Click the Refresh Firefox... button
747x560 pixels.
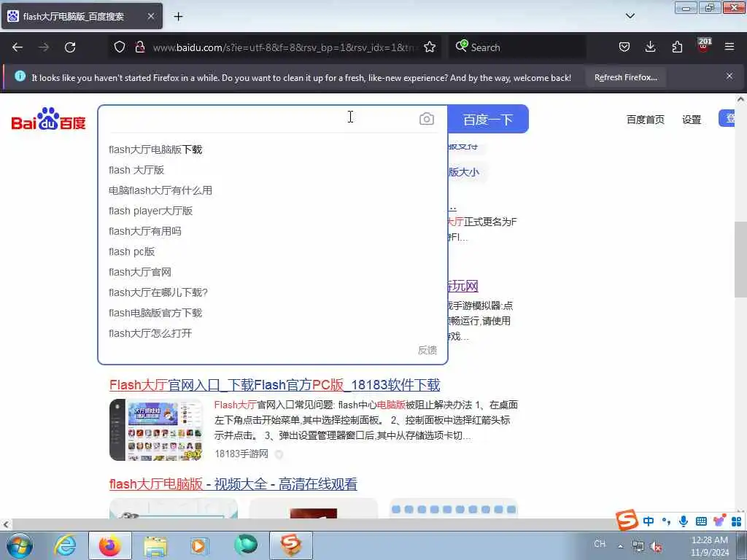click(626, 77)
